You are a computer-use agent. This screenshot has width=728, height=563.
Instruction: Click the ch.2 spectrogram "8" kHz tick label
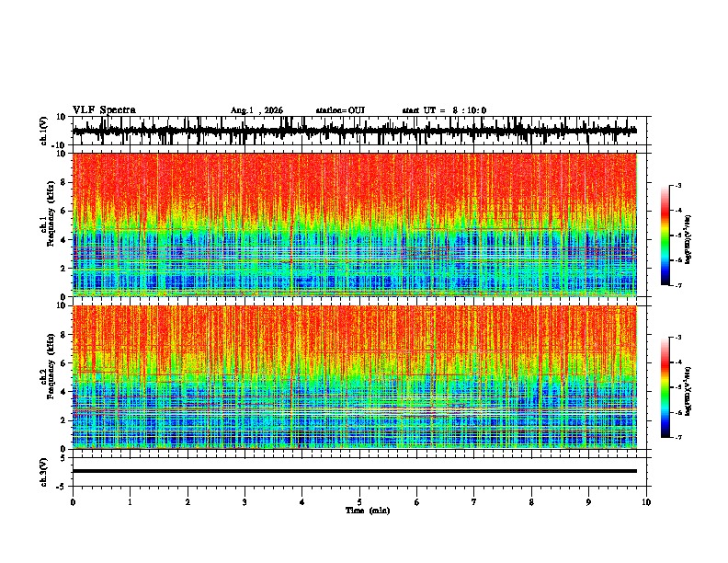(x=63, y=335)
